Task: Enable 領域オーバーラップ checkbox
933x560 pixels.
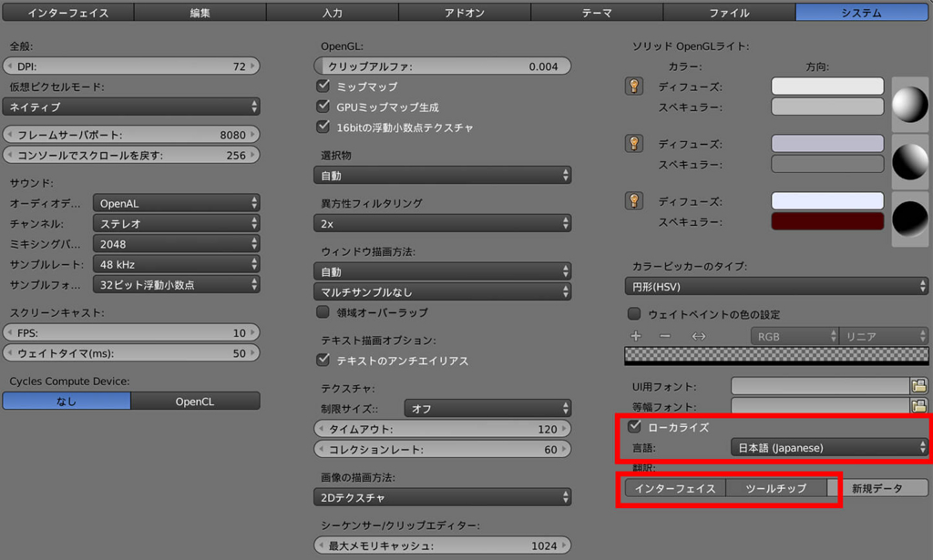Action: [x=323, y=312]
